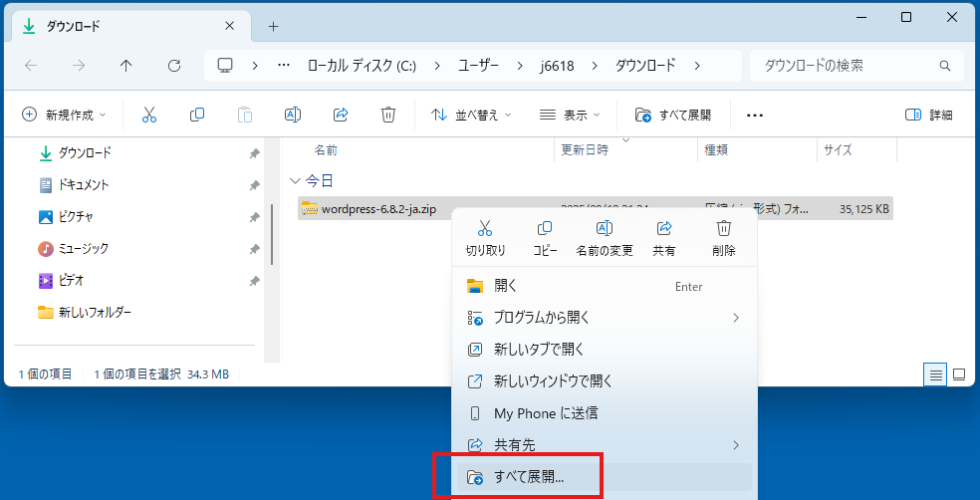Open the 新規作成 dropdown
The image size is (980, 500).
tap(64, 115)
